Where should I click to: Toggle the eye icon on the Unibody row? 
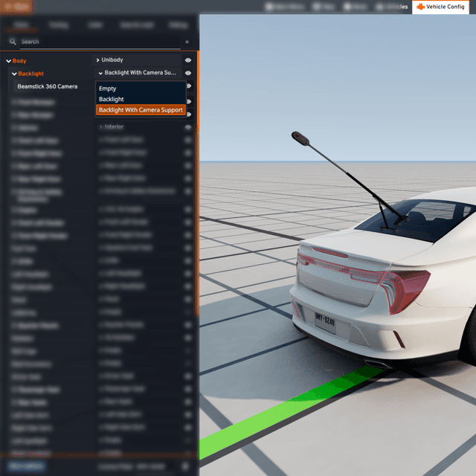click(188, 59)
